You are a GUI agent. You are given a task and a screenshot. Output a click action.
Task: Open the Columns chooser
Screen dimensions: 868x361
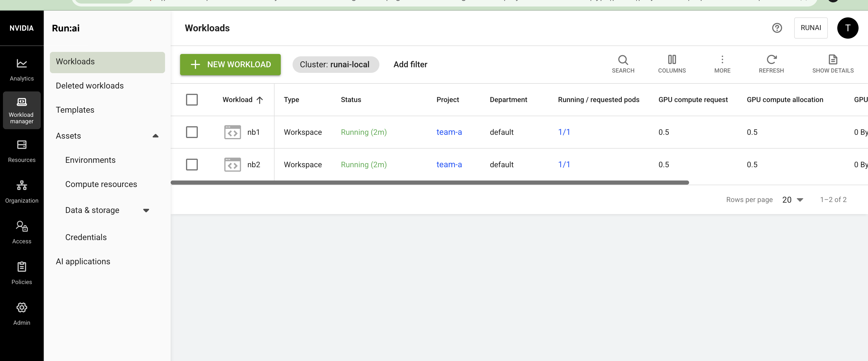(672, 64)
